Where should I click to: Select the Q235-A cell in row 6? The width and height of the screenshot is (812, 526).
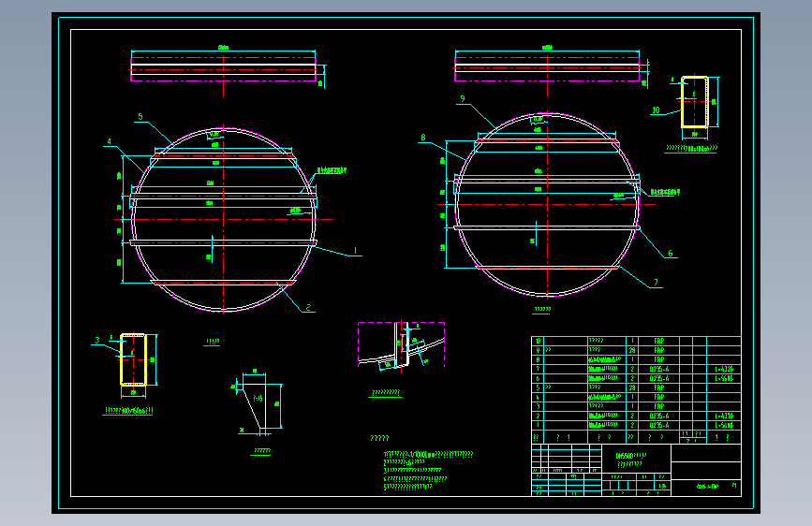pyautogui.click(x=658, y=378)
